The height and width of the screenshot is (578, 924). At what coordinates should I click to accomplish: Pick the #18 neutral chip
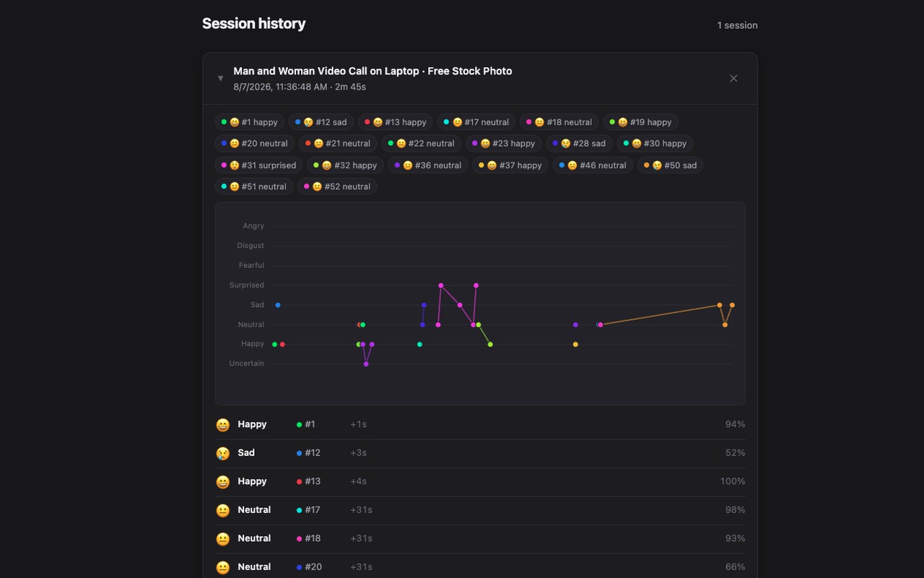[559, 122]
